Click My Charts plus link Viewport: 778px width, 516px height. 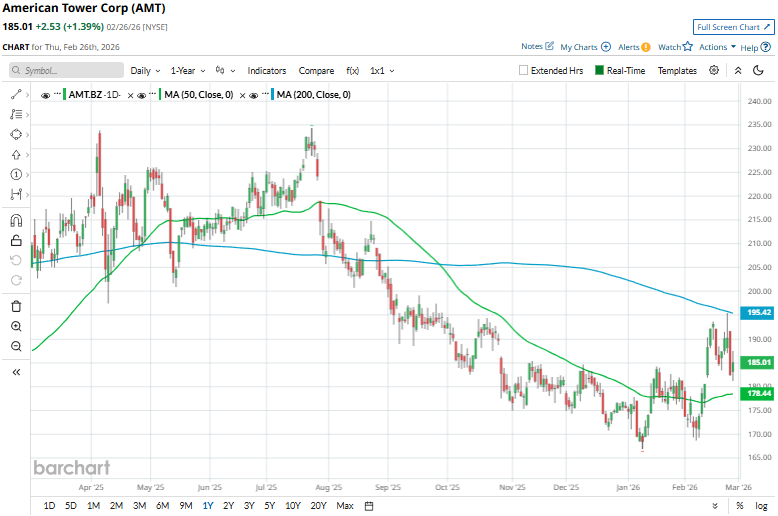585,47
